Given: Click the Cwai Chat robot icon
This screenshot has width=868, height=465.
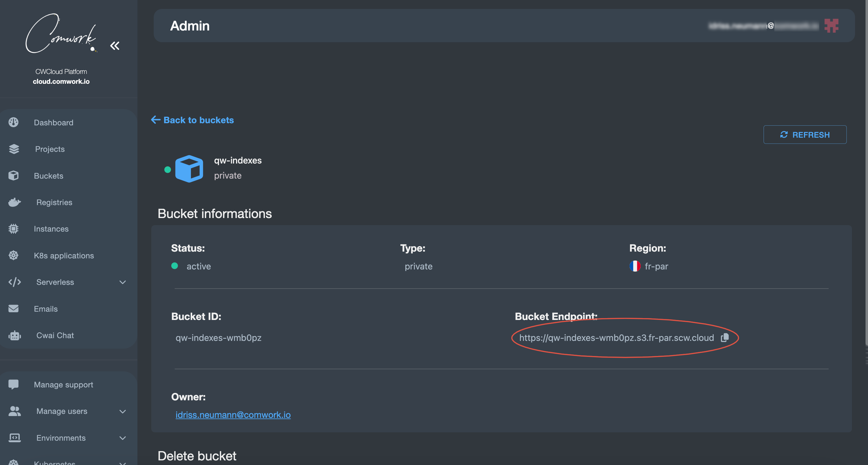Looking at the screenshot, I should coord(14,335).
